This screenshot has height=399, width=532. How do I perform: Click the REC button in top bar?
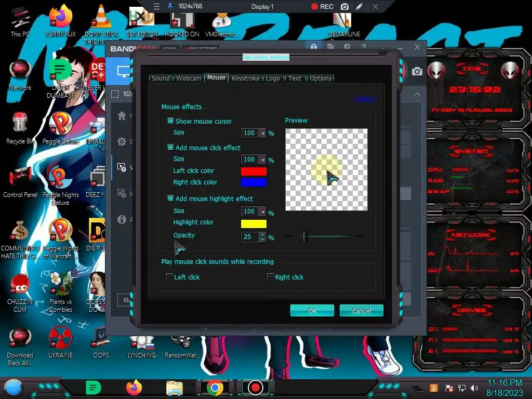coord(322,6)
